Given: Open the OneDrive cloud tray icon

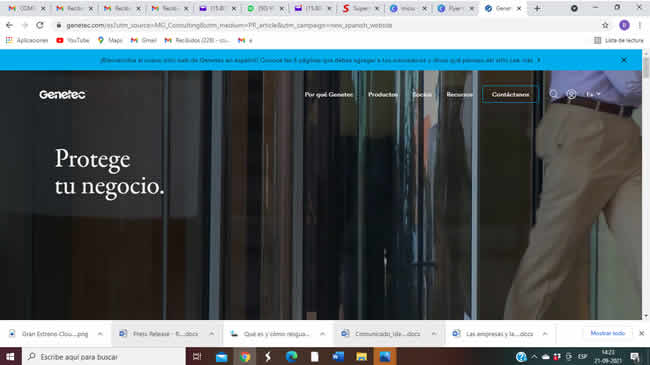Looking at the screenshot, I should click(x=546, y=357).
